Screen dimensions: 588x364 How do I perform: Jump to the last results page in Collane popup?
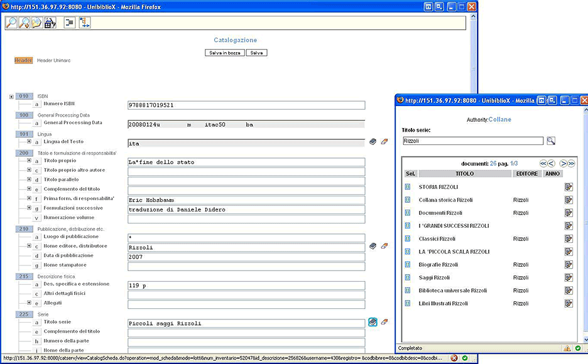(571, 163)
